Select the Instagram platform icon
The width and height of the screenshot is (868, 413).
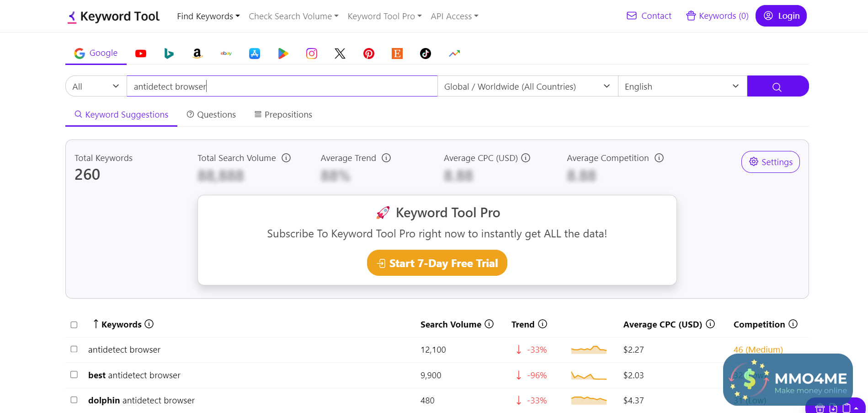point(312,54)
